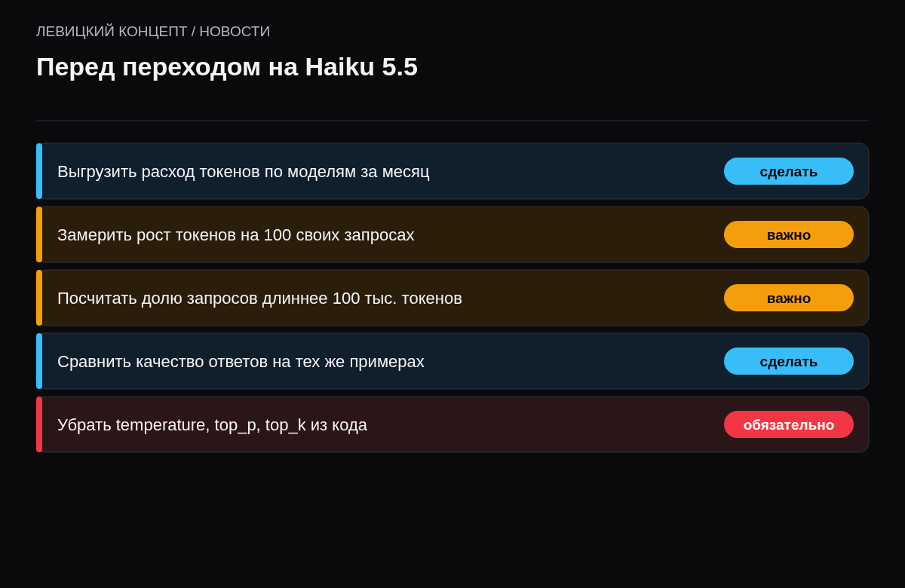Click the red 'обязательно' badge

pos(789,424)
